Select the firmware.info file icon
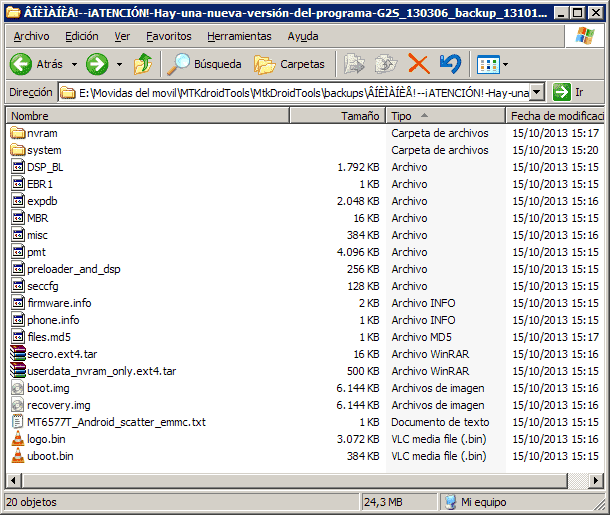 [18, 303]
